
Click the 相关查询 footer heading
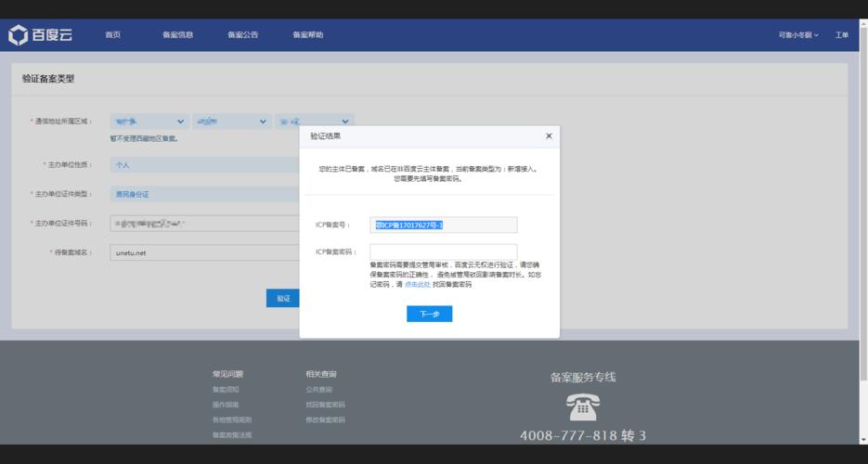(x=321, y=374)
